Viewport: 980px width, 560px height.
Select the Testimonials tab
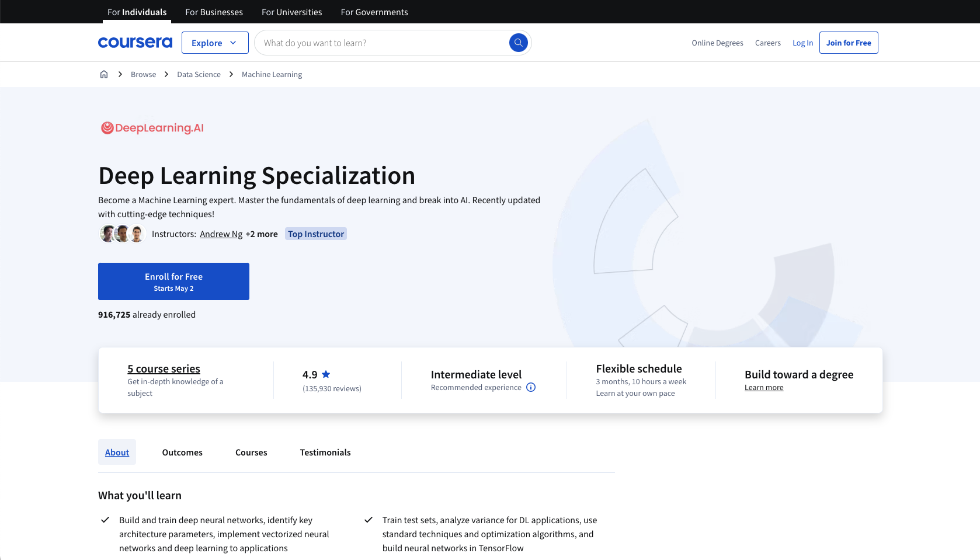coord(325,452)
